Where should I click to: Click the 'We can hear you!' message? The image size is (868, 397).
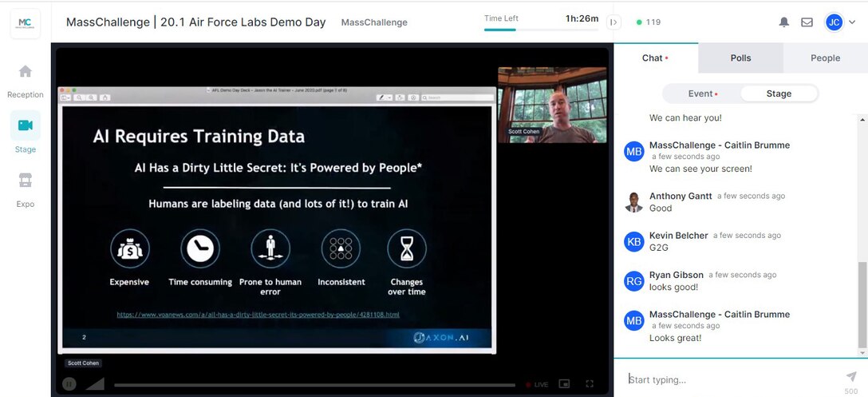pyautogui.click(x=685, y=117)
